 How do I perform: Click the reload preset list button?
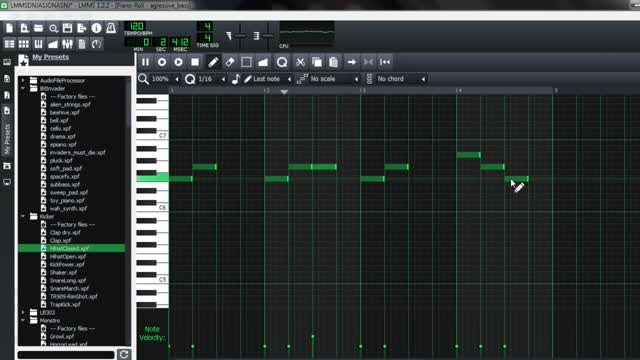click(x=124, y=354)
